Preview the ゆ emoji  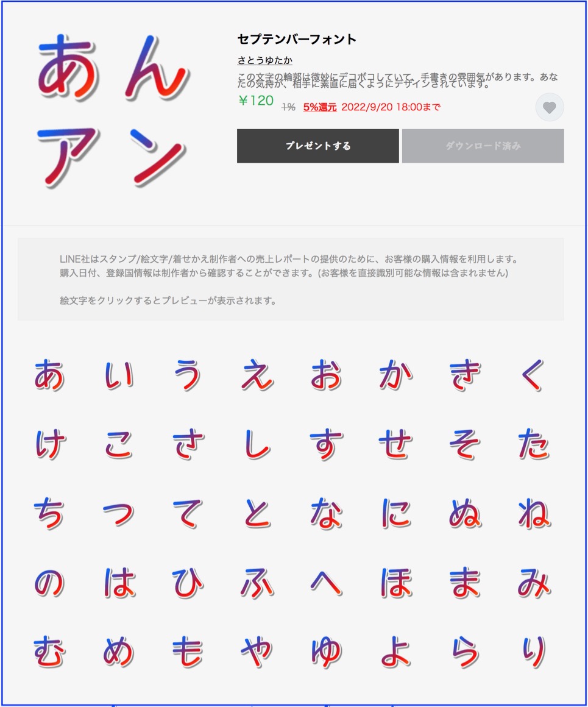coord(326,652)
